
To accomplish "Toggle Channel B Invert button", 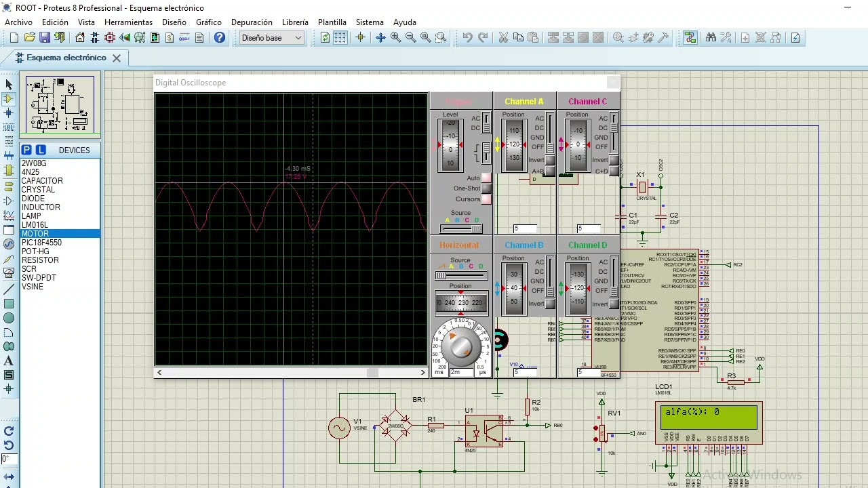I will [x=550, y=304].
